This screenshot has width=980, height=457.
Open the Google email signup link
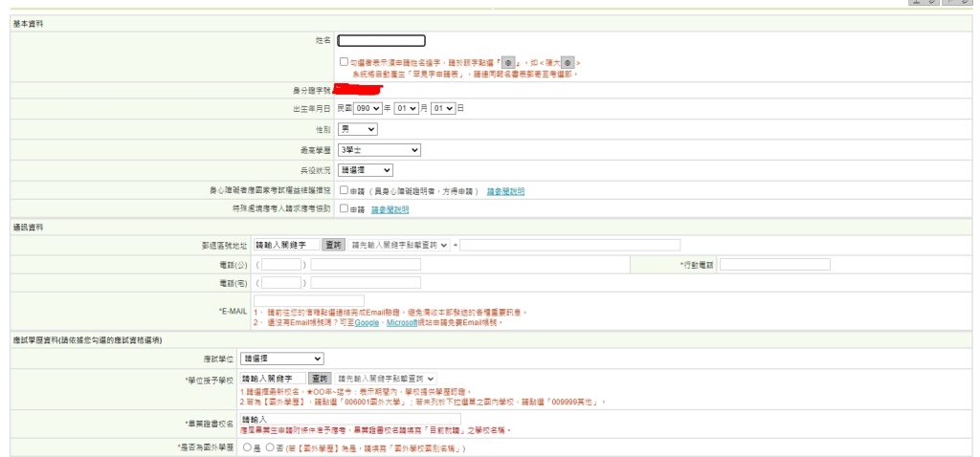click(x=367, y=323)
